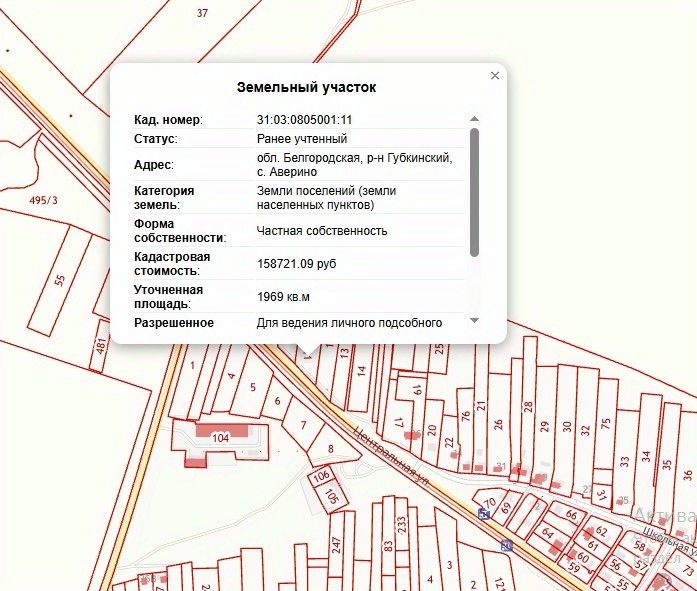The image size is (697, 591).
Task: Select parcel 75 on the map
Action: tap(606, 423)
